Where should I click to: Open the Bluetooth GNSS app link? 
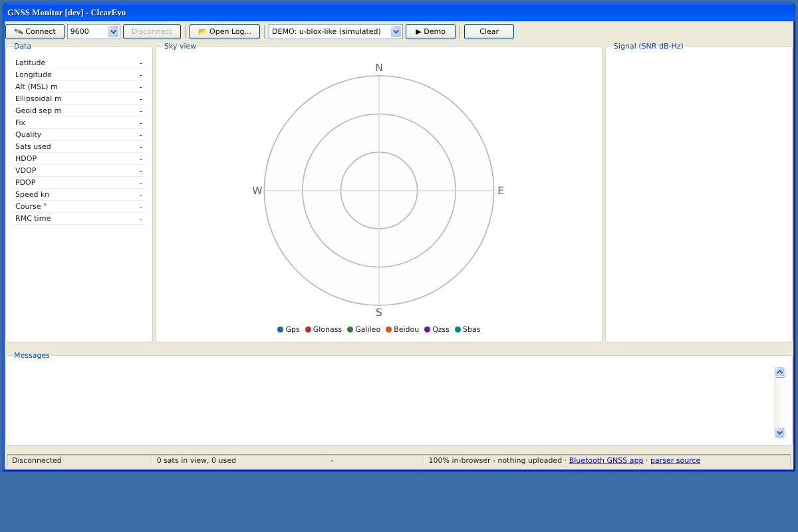coord(606,460)
